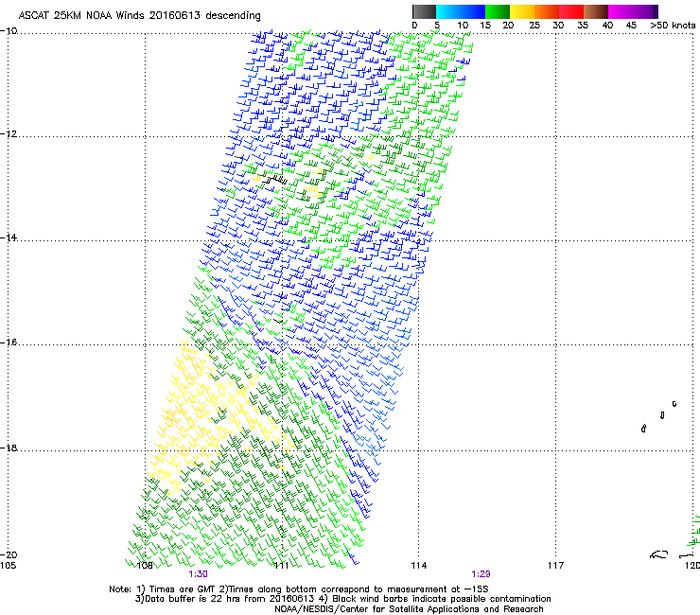700x615 pixels.
Task: Click the '5' label under the color bar
Action: (x=437, y=26)
